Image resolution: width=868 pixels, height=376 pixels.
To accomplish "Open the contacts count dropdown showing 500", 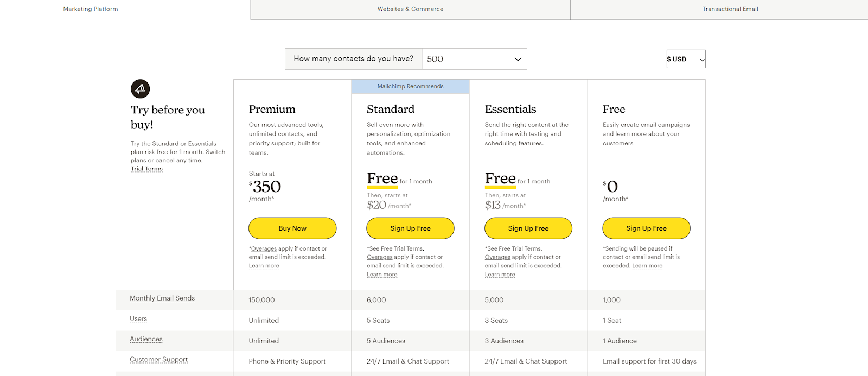I will (474, 59).
